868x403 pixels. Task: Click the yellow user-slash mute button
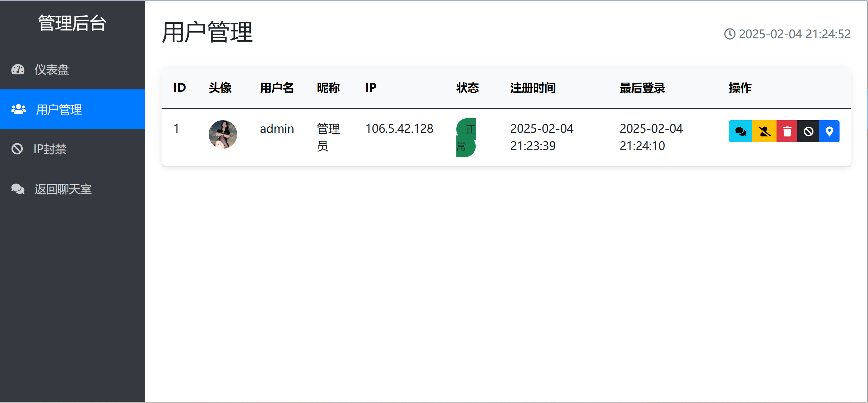click(x=764, y=131)
